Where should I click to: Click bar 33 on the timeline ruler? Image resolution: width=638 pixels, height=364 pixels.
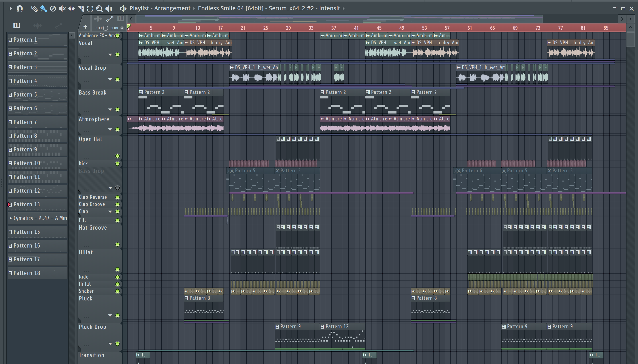pyautogui.click(x=311, y=28)
